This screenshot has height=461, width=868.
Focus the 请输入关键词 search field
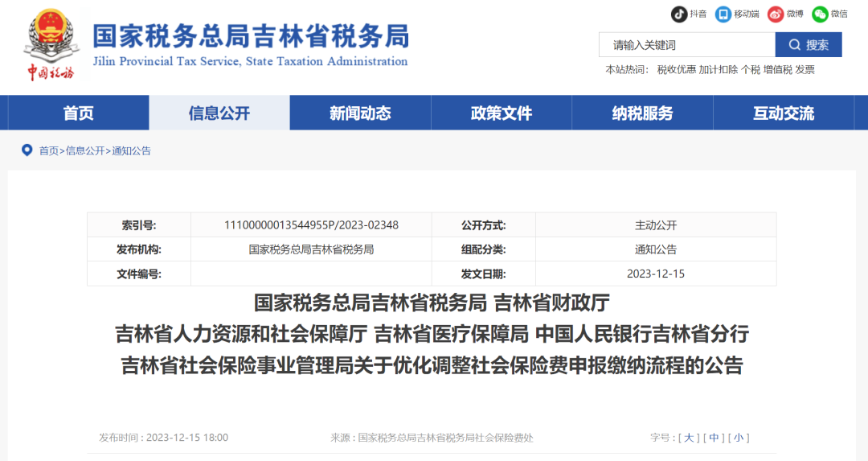point(687,45)
